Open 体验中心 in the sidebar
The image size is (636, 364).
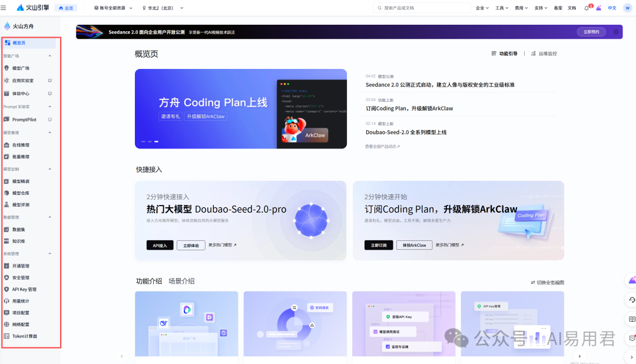click(22, 93)
